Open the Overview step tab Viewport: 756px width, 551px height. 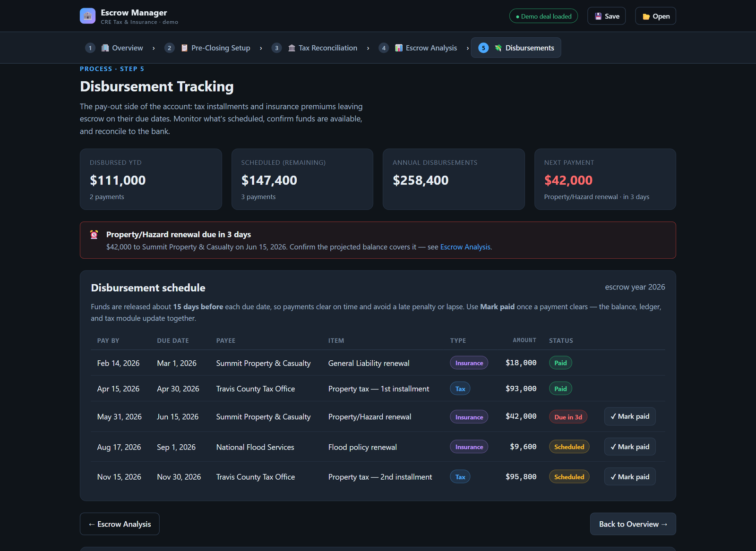pos(114,48)
